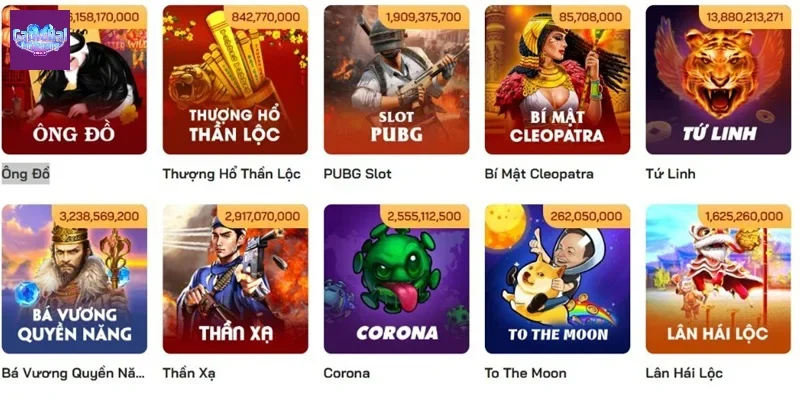This screenshot has height=400, width=800.
Task: Open Bí Mật Cleopatra game tile
Action: pyautogui.click(x=557, y=80)
